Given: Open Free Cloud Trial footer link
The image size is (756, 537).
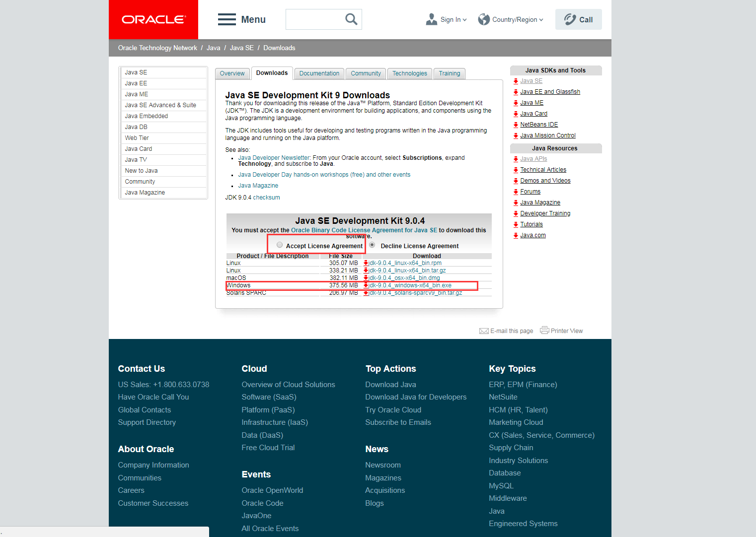Looking at the screenshot, I should pyautogui.click(x=268, y=448).
